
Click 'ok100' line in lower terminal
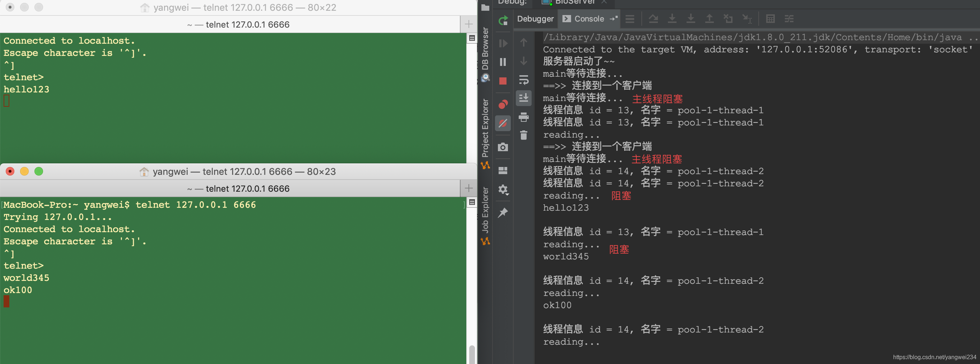[18, 290]
